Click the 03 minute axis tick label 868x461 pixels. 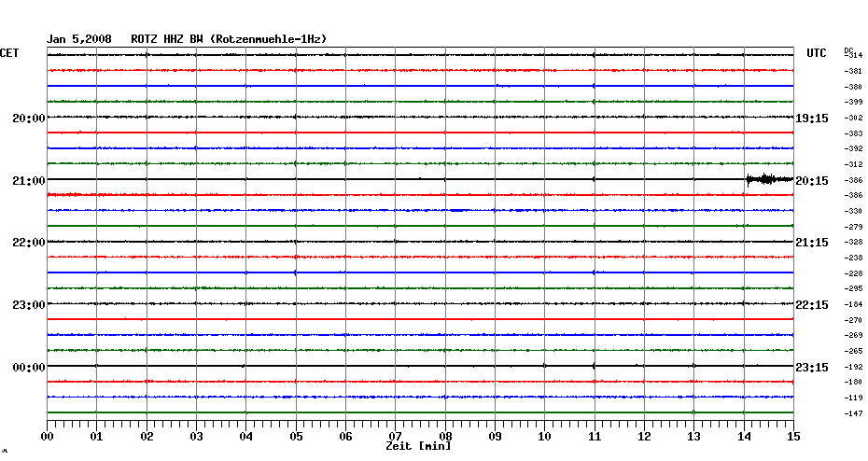click(196, 437)
